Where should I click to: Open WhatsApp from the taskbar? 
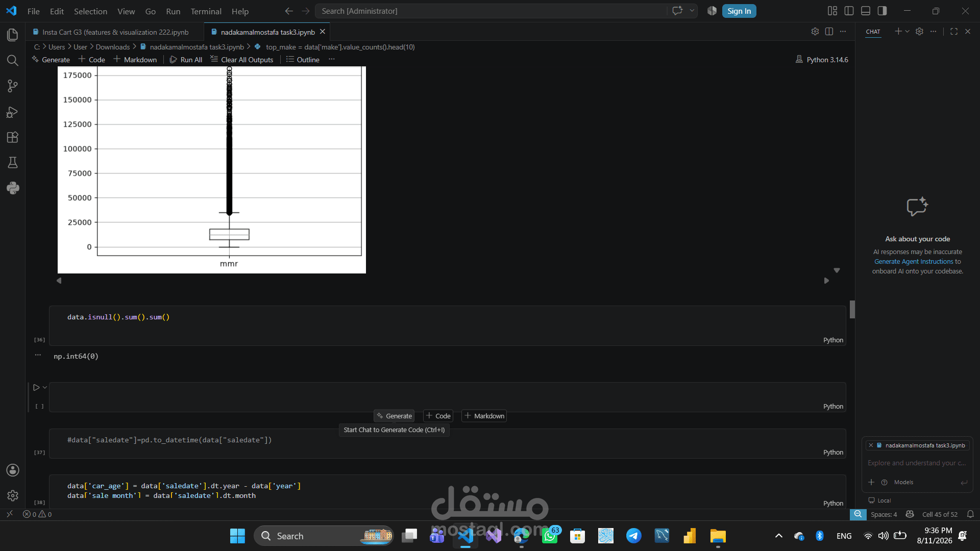pos(550,536)
